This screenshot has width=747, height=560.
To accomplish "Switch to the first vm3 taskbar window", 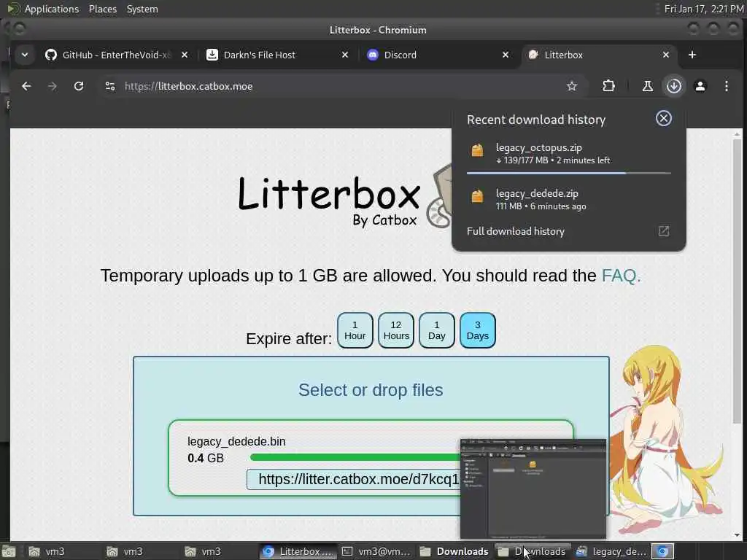I will (x=53, y=551).
